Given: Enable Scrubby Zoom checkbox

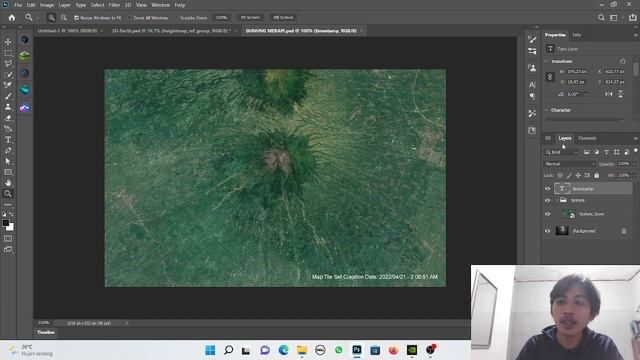Looking at the screenshot, I should pos(176,18).
